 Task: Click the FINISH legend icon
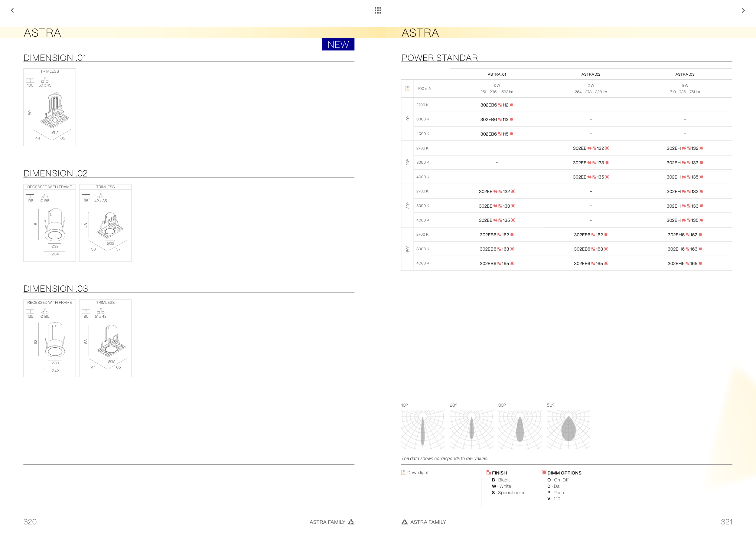click(489, 472)
